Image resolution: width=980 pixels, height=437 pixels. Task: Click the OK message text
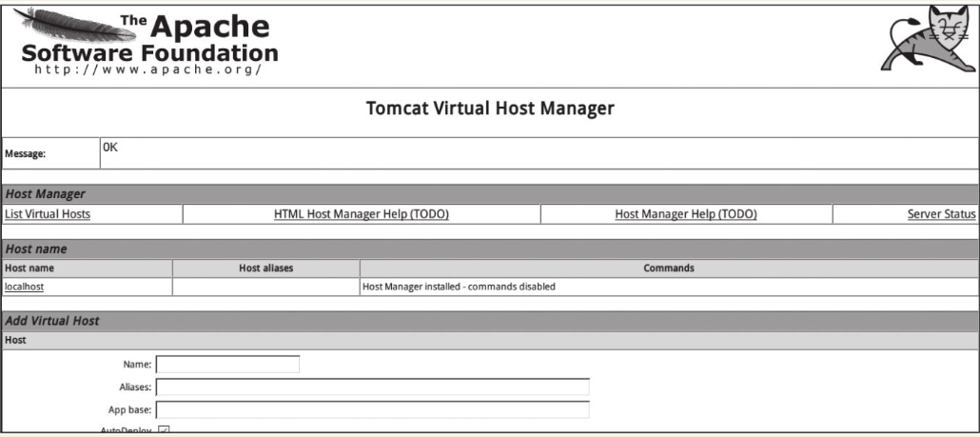[x=110, y=148]
